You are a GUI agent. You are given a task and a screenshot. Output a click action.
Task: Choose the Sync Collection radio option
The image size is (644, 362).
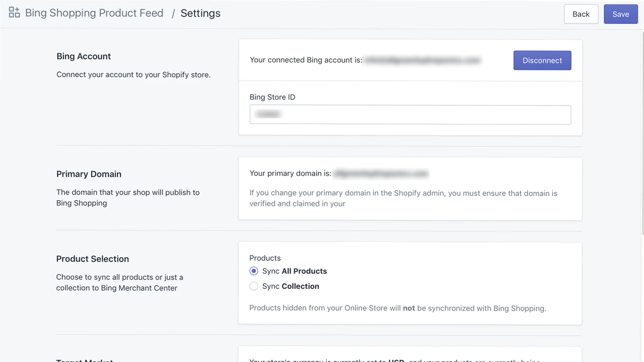[254, 286]
